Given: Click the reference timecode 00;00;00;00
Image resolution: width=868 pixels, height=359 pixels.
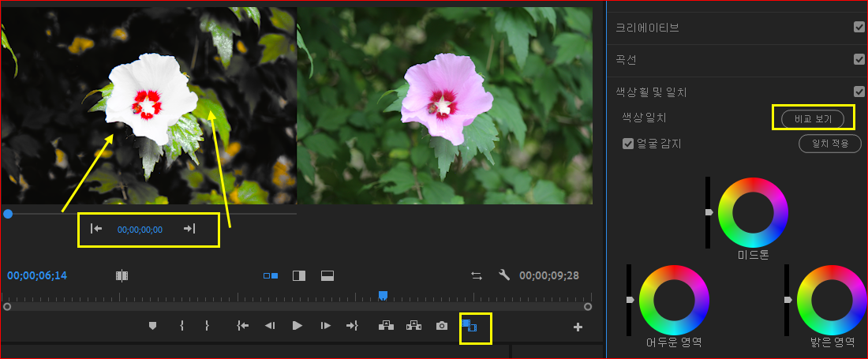Looking at the screenshot, I should (140, 230).
